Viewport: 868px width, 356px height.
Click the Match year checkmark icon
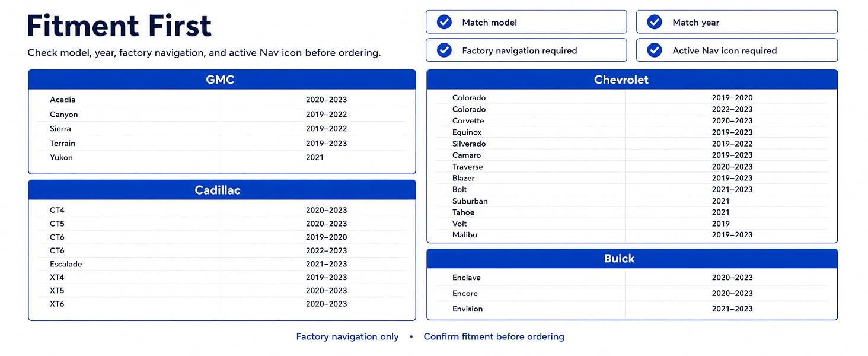655,22
